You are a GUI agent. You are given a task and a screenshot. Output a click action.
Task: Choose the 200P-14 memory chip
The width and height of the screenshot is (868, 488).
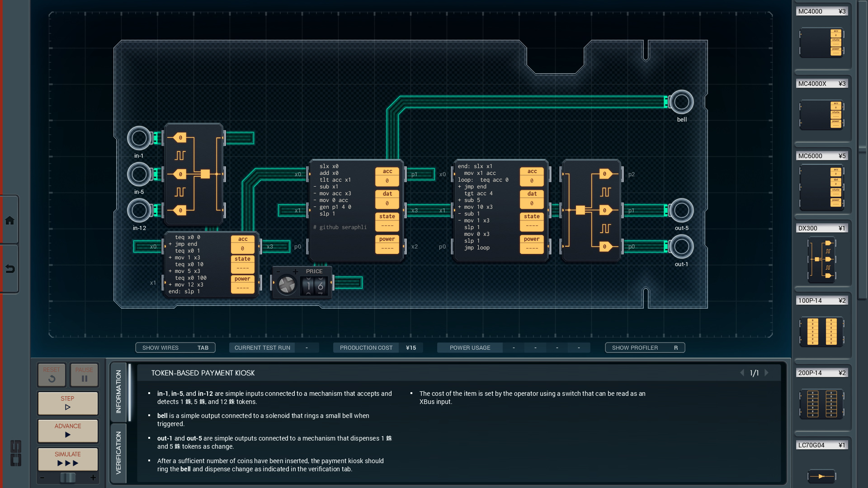821,404
